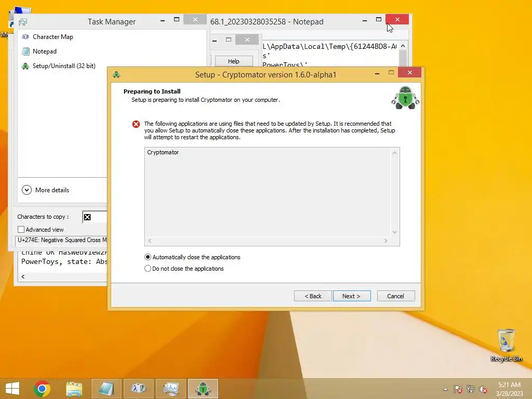Click the up arrow of the applications list scrollbar
532x399 pixels.
point(394,153)
